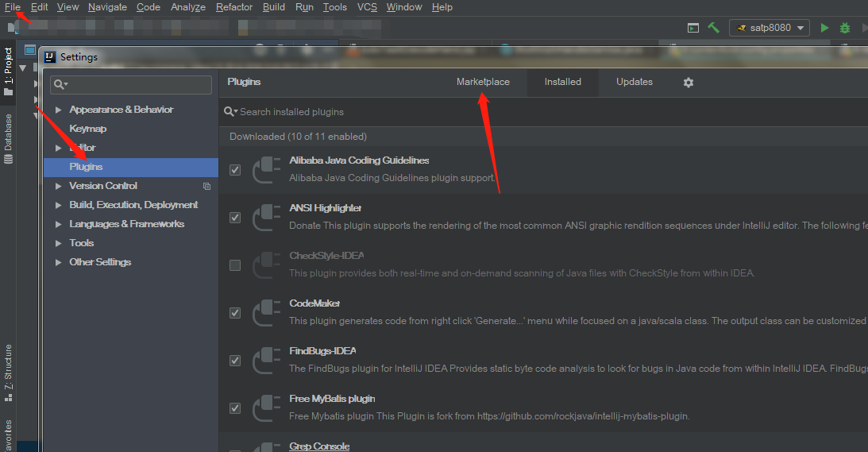Click ANSI Highlighter plugin icon
The width and height of the screenshot is (868, 452).
tap(267, 217)
